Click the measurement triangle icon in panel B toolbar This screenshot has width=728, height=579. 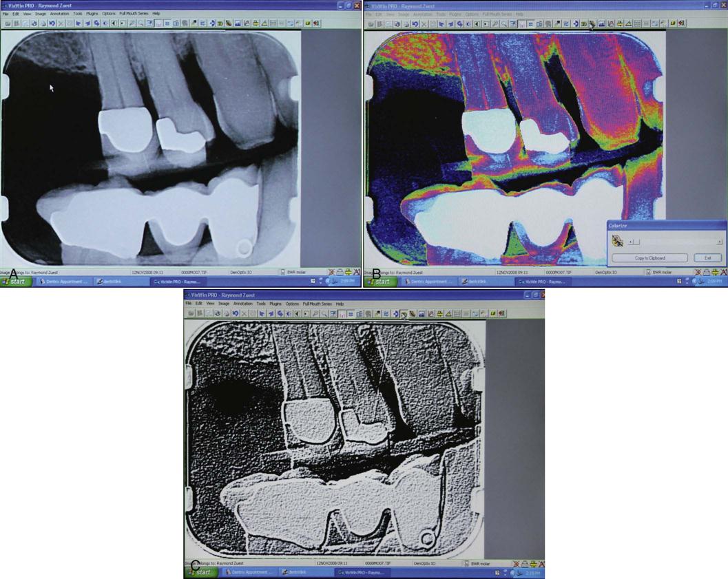(x=627, y=23)
